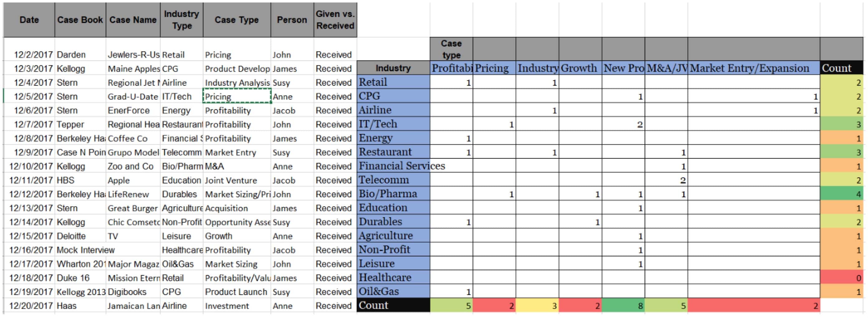Image resolution: width=868 pixels, height=318 pixels.
Task: Select the Wharton case book cell
Action: (80, 264)
